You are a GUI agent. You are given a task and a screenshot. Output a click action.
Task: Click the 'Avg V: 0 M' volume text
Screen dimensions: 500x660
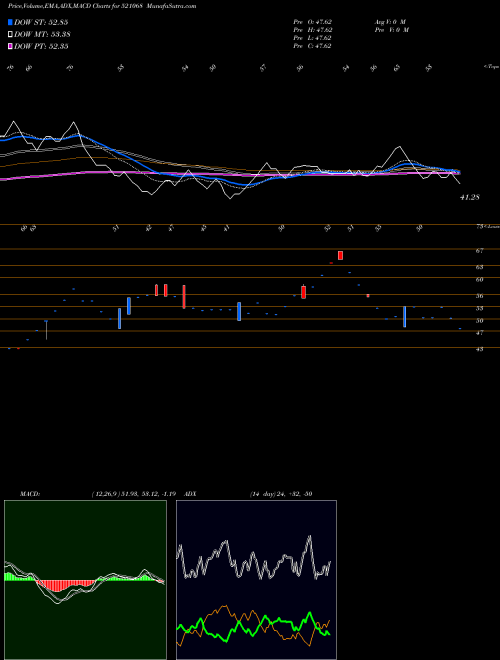389,21
